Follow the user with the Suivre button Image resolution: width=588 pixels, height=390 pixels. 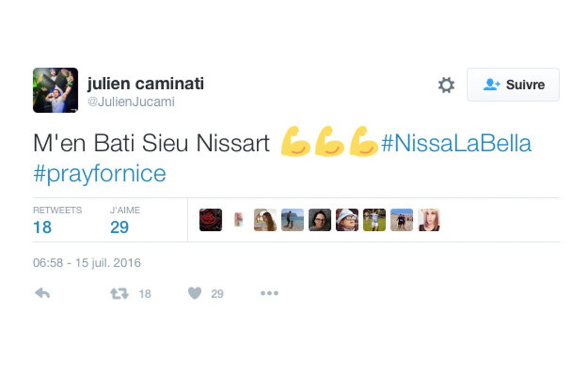tap(513, 85)
